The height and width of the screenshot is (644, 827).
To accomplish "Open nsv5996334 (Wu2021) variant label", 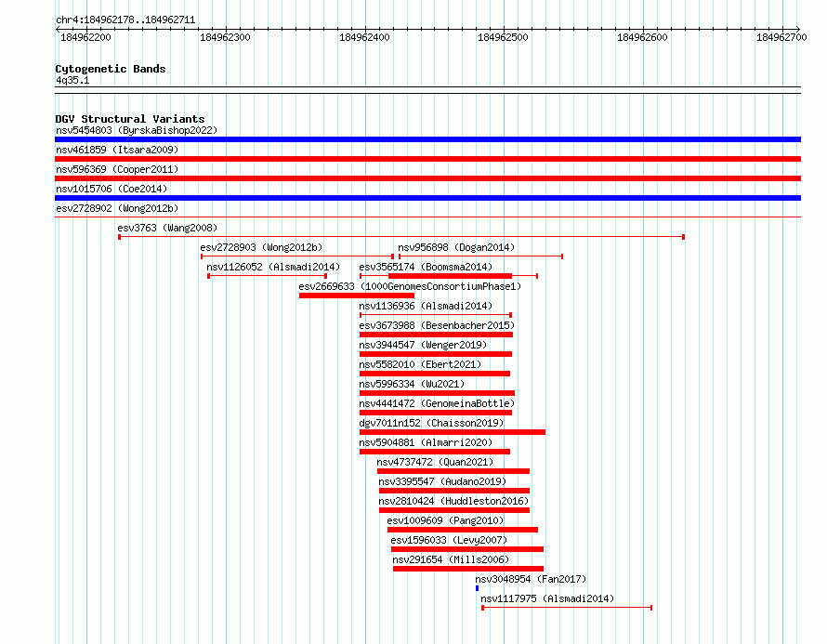I will (412, 384).
